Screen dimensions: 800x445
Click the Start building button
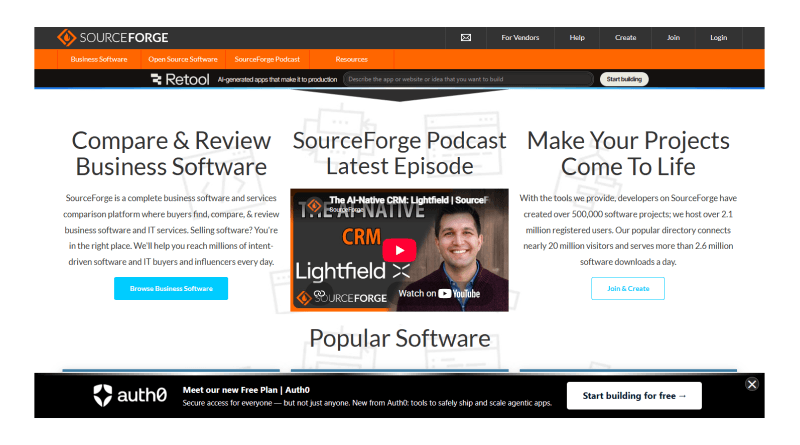click(624, 79)
